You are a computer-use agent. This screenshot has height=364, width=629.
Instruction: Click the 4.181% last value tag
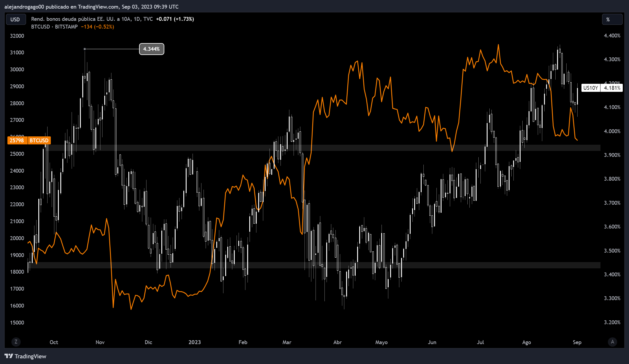point(612,88)
